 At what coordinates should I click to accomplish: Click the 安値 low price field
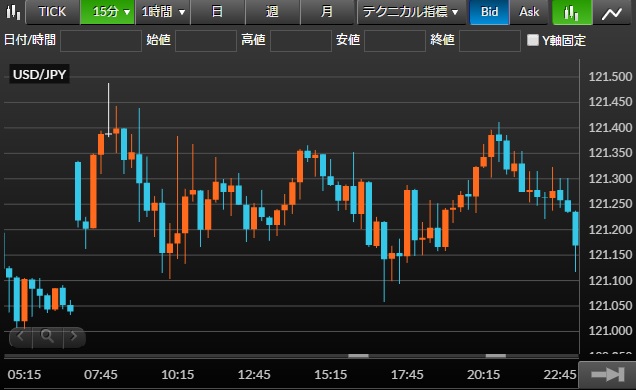tap(395, 41)
